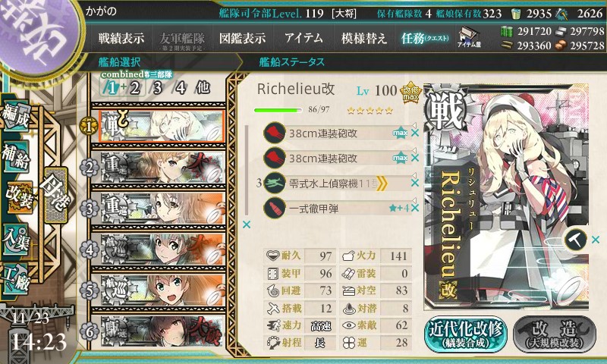The width and height of the screenshot is (607, 364).
Task: Open the 図鑑表示 menu item
Action: tap(242, 38)
